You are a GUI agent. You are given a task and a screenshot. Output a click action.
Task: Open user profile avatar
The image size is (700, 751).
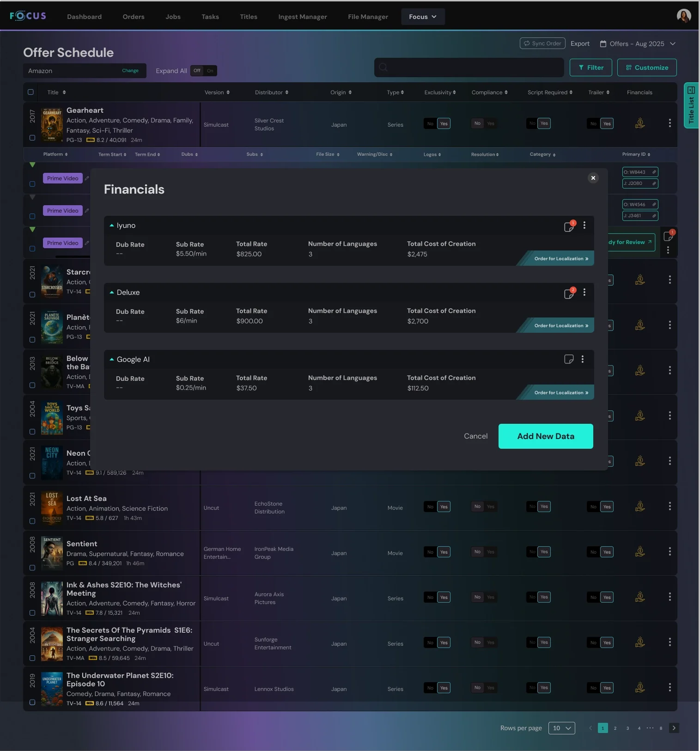coord(683,16)
